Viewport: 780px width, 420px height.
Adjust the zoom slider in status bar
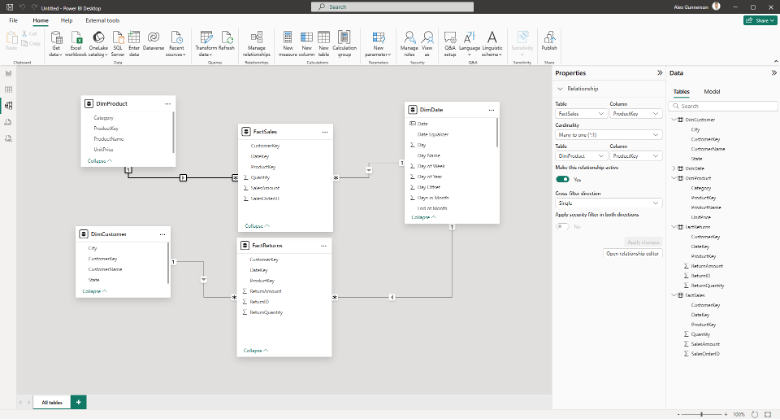[x=701, y=414]
